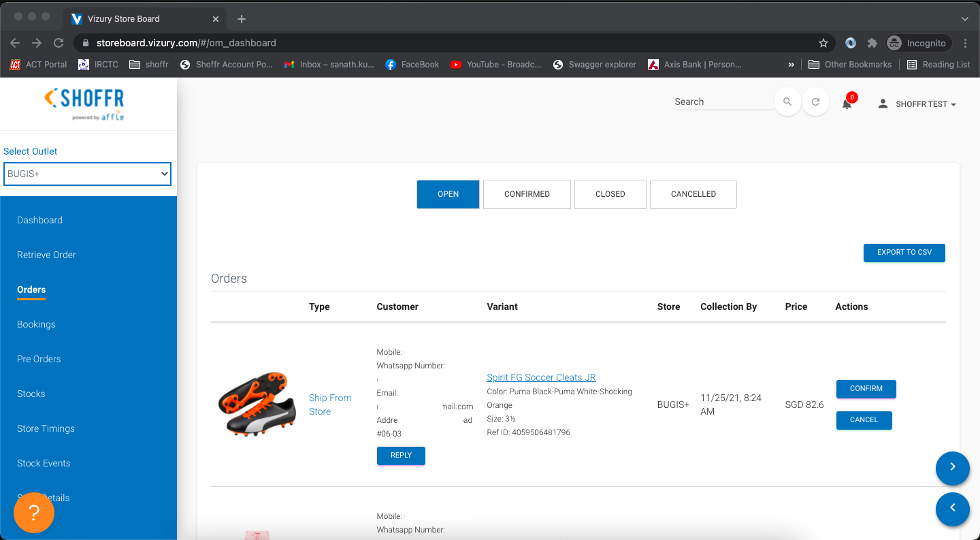Click the 11/25/21, 8:24 AM collection time
Screen dimensions: 980x540
[x=731, y=404]
